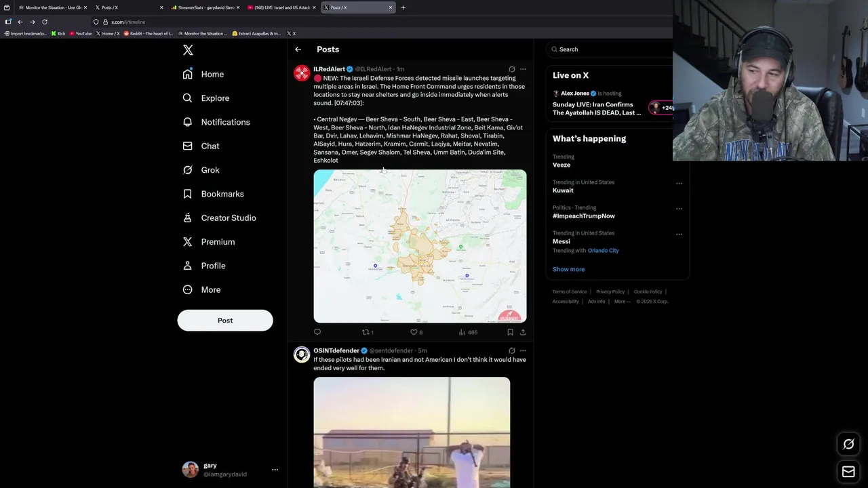The height and width of the screenshot is (488, 868).
Task: Expand the footer More menu
Action: [622, 302]
